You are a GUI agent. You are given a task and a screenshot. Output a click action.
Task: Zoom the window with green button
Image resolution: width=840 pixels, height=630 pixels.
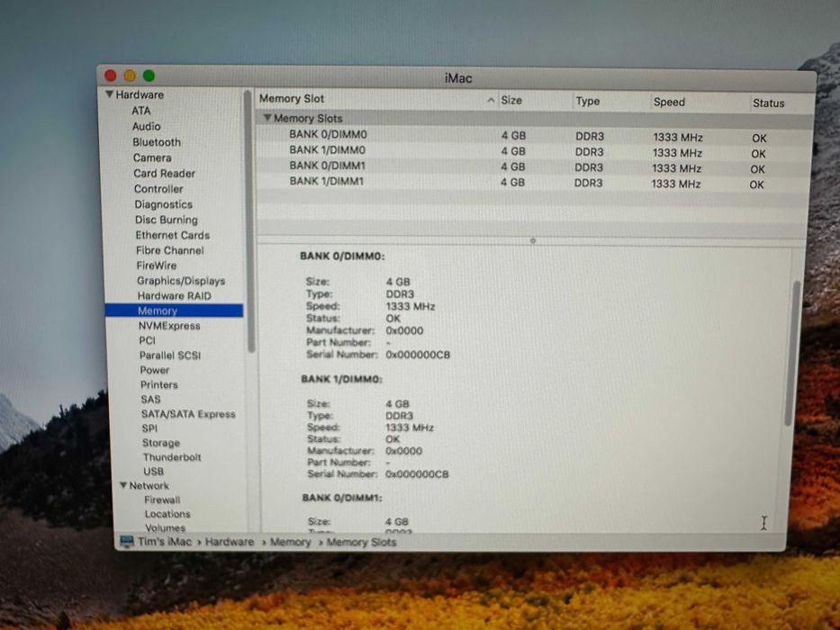tap(149, 76)
